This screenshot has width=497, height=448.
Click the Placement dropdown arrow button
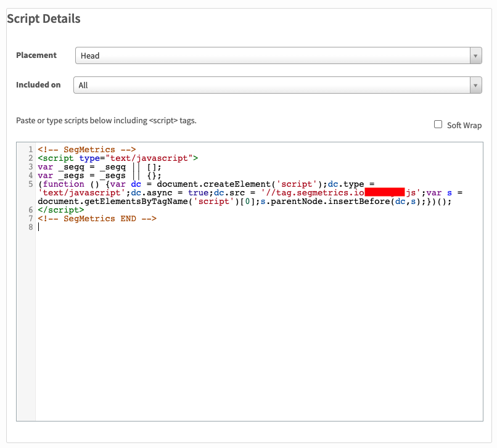pyautogui.click(x=475, y=55)
